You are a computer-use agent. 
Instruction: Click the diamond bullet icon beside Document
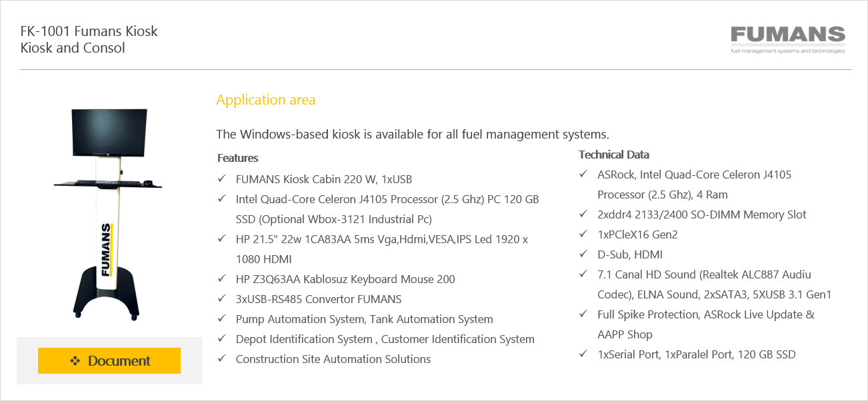[x=75, y=361]
